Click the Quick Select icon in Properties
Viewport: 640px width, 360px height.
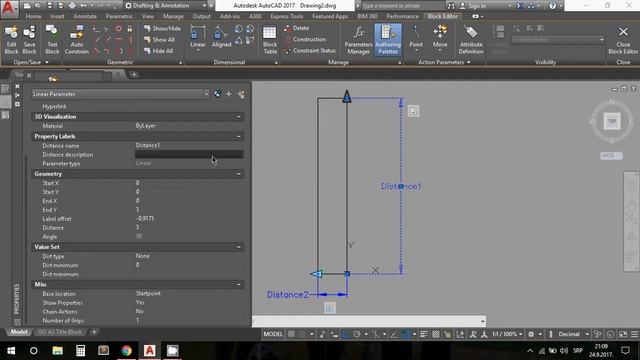click(241, 94)
